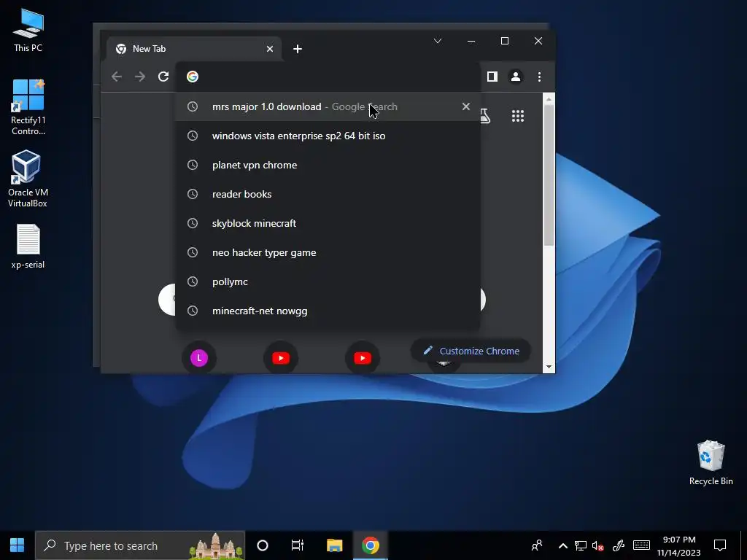This screenshot has height=560, width=747.
Task: Select 'skyblock minecraft' suggestion
Action: 328,223
